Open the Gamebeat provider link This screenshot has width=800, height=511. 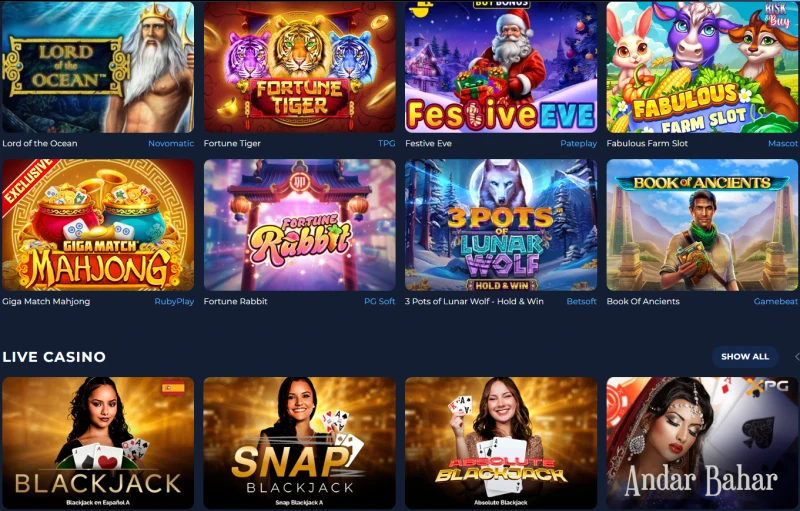tap(776, 301)
